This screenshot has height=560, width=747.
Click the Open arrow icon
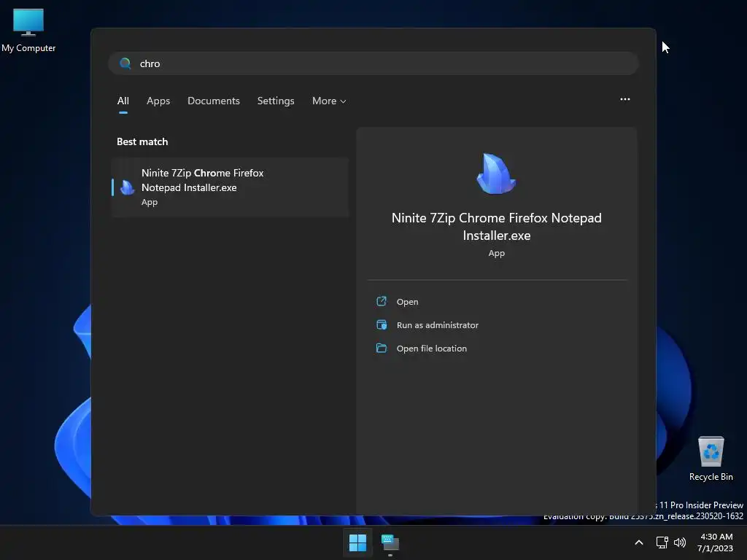pyautogui.click(x=381, y=301)
